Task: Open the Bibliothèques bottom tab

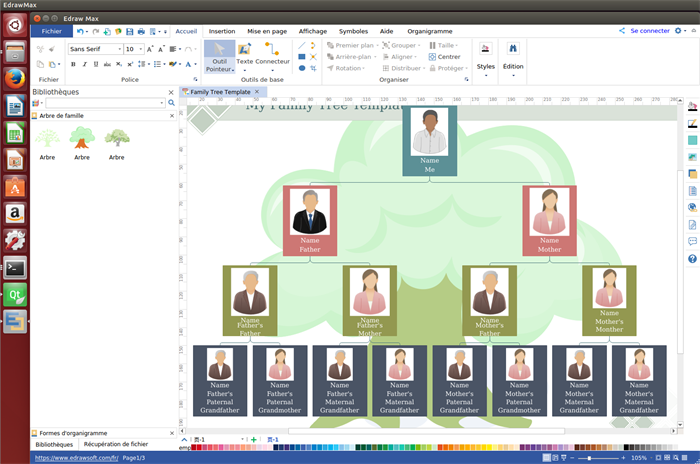Action: (54, 444)
